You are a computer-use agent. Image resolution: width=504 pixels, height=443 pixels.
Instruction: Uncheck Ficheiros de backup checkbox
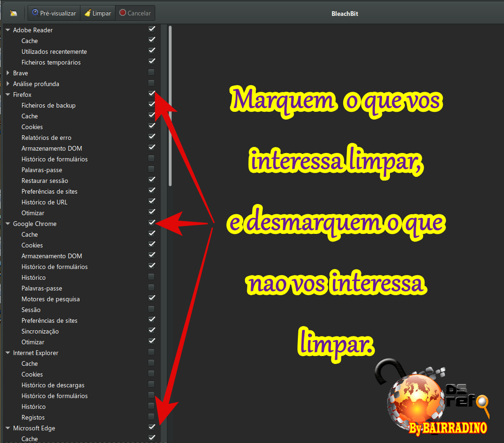(151, 105)
